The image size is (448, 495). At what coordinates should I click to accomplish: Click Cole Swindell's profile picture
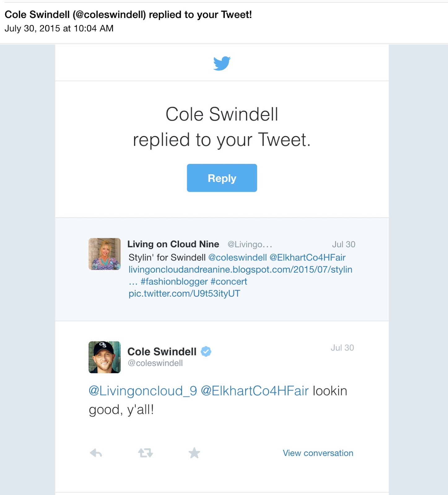[105, 357]
